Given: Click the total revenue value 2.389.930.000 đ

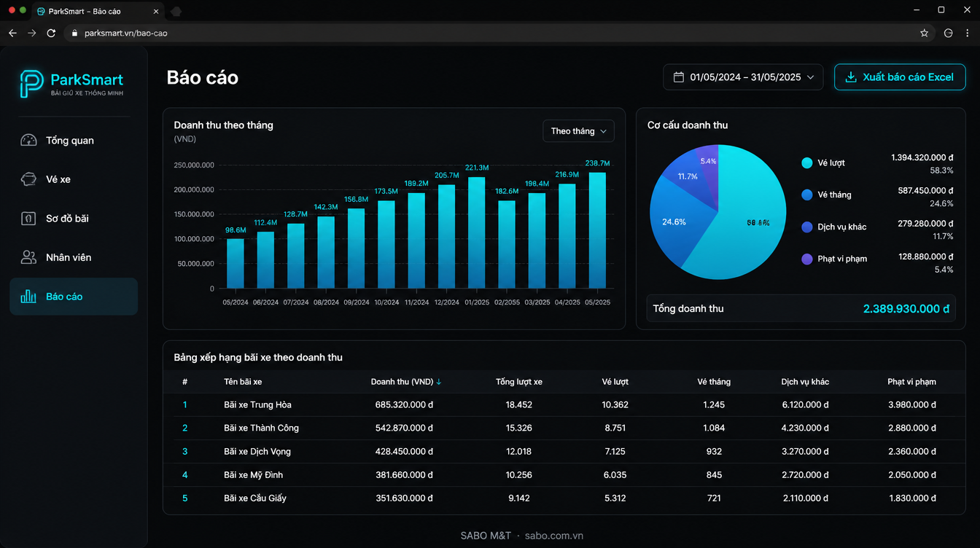Looking at the screenshot, I should (x=906, y=309).
